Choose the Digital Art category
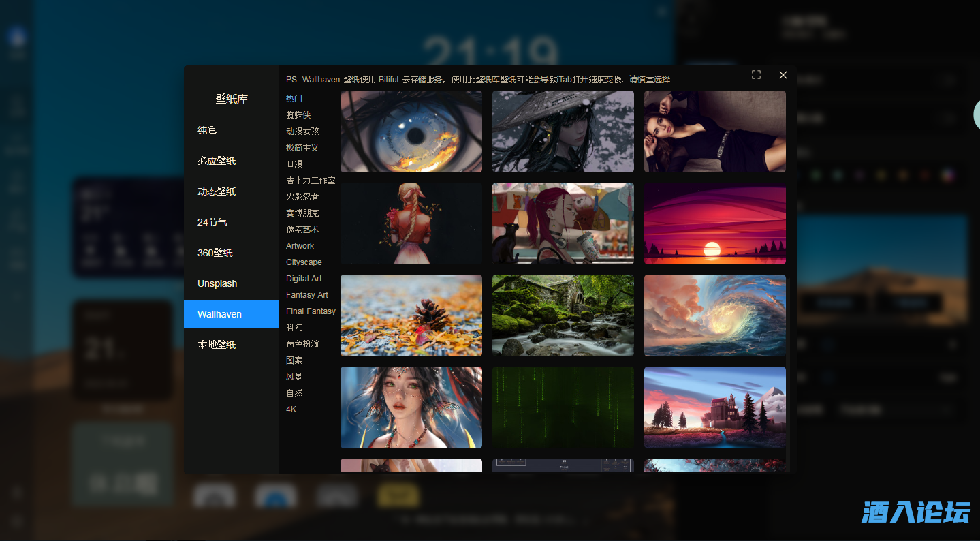980x541 pixels. coord(304,279)
